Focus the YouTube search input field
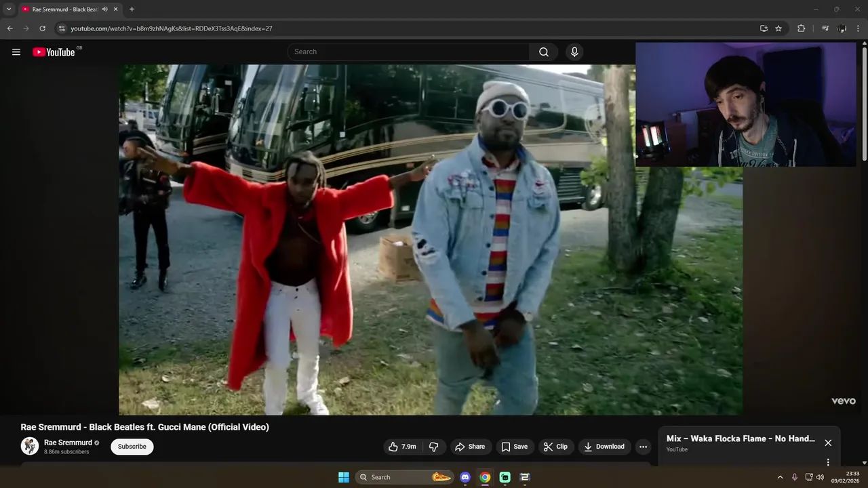868x488 pixels. [x=408, y=52]
